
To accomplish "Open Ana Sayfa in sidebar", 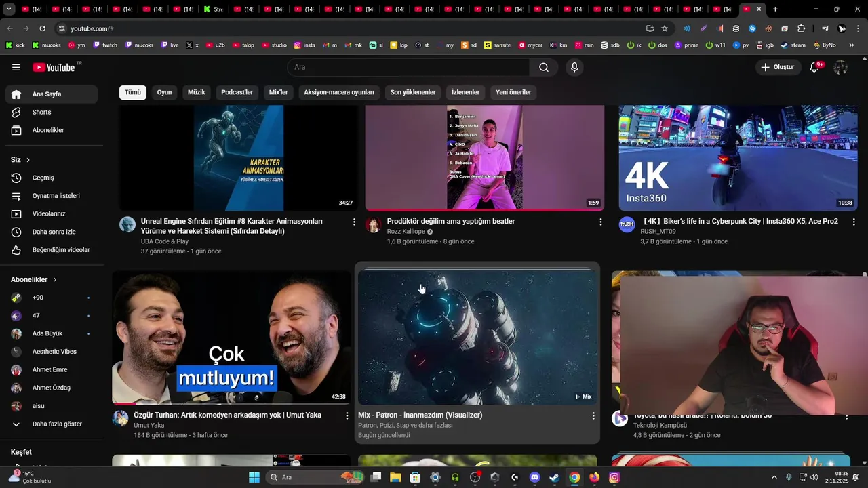I will point(52,94).
